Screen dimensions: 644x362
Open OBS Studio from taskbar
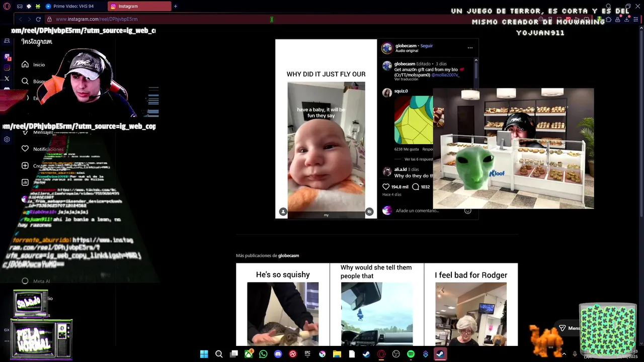point(396,354)
